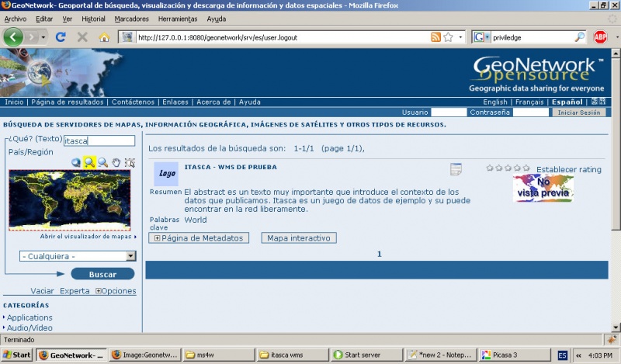Viewport: 621px width, 364px height.
Task: Choose the area-of-interest selection map tool
Action: click(130, 162)
